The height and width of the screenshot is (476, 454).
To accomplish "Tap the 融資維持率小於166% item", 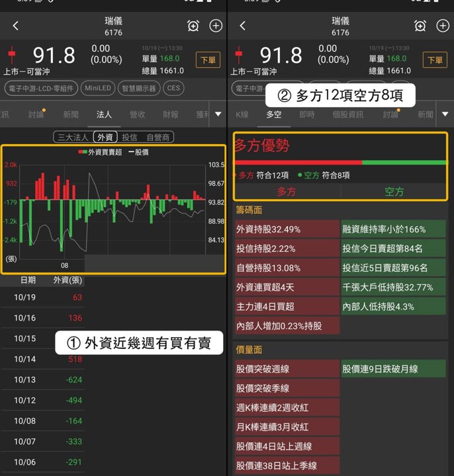I will click(x=394, y=229).
